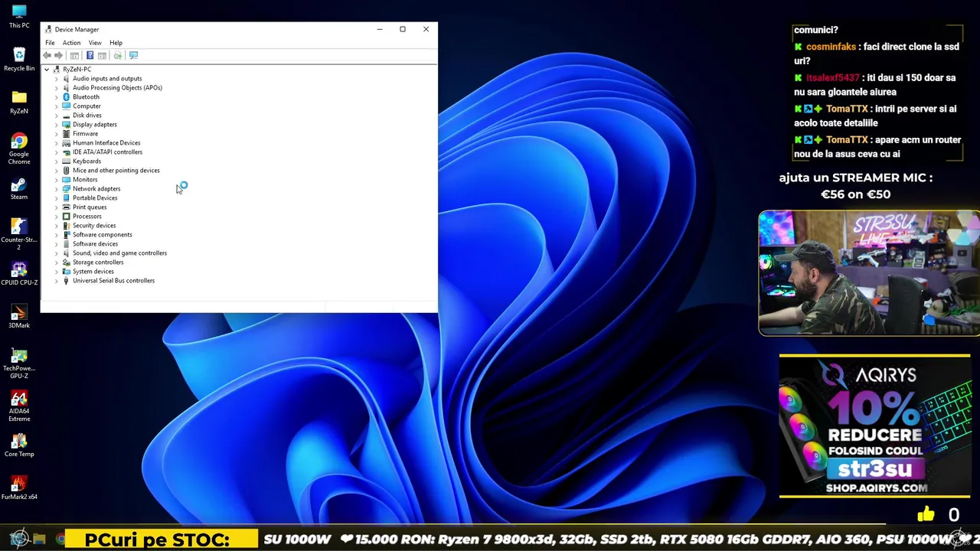Viewport: 980px width, 551px height.
Task: Select the Keyboards category icon
Action: 66,161
